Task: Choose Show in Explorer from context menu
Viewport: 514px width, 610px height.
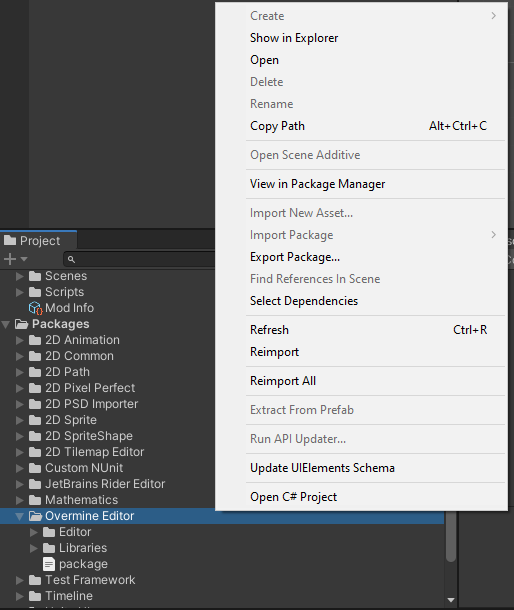Action: [x=294, y=38]
